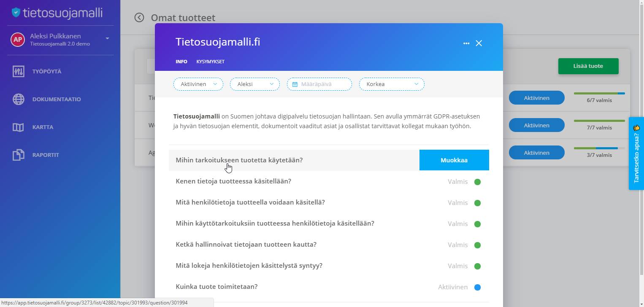Click blue status dot for Kuinka tuote toimitetaan
The height and width of the screenshot is (307, 644).
pos(478,288)
